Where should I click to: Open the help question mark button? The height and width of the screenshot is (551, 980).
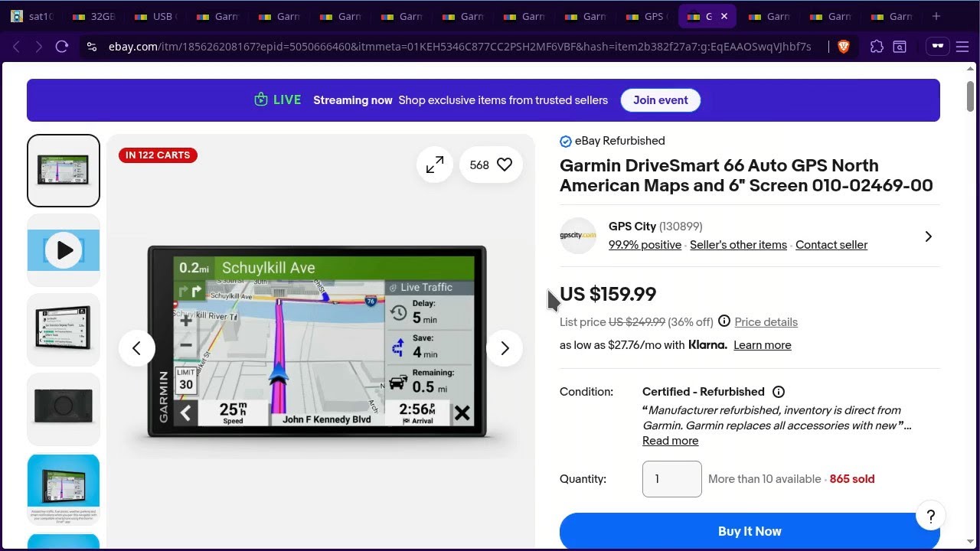(x=930, y=517)
